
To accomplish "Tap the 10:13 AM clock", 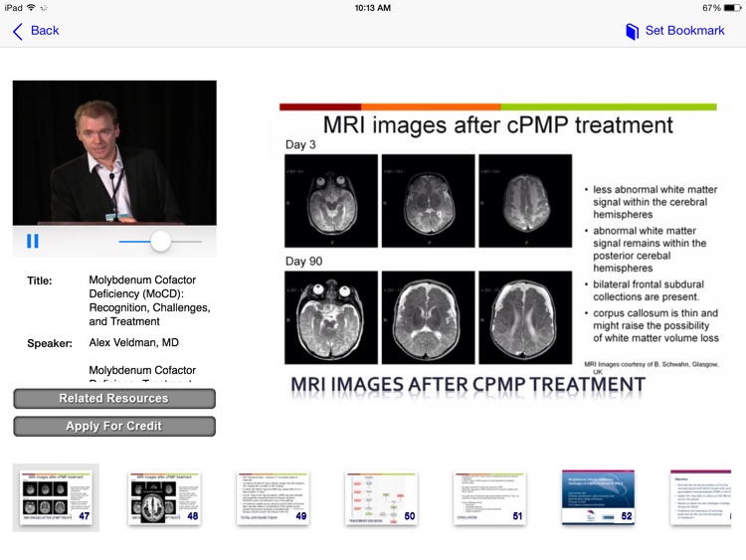I will click(373, 8).
